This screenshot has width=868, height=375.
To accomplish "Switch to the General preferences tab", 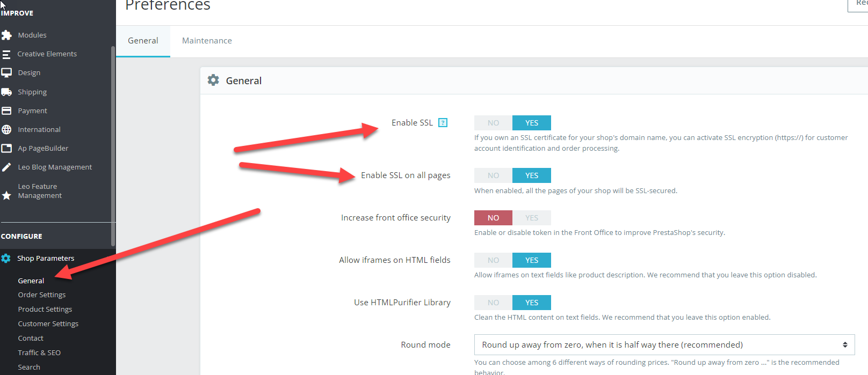I will tap(143, 41).
